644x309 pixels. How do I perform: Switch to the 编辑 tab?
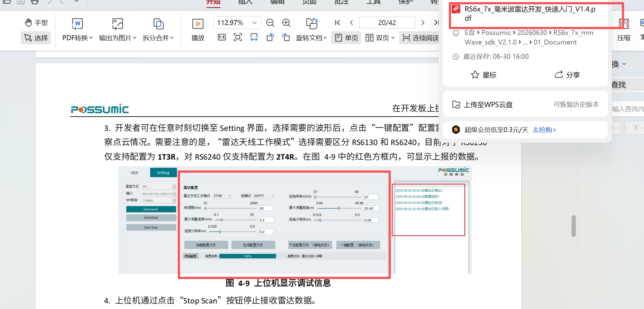pyautogui.click(x=277, y=2)
